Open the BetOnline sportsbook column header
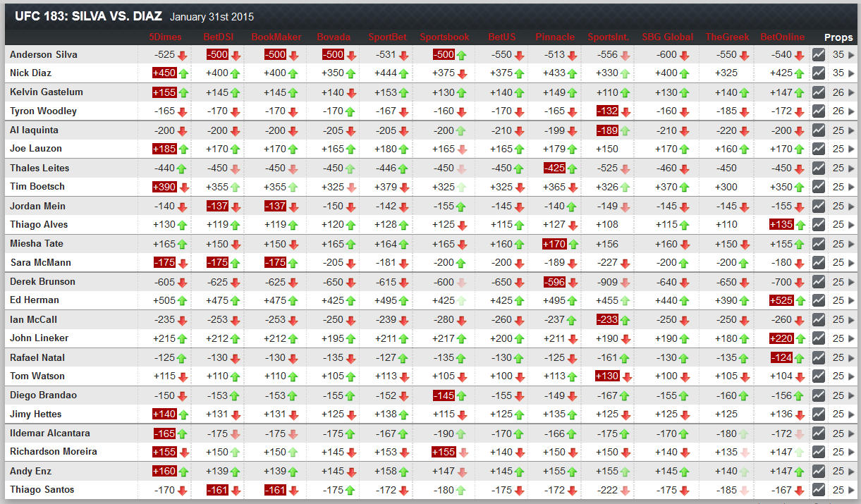 pos(782,37)
